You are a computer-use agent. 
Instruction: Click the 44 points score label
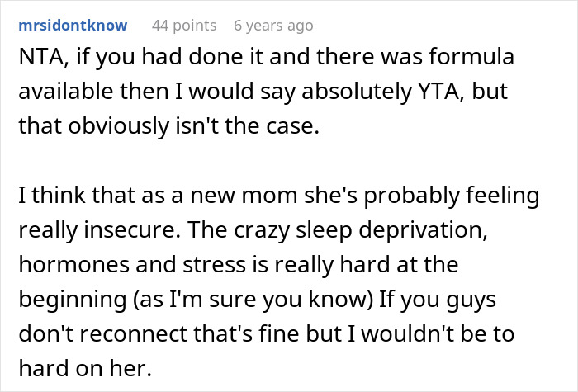[182, 26]
